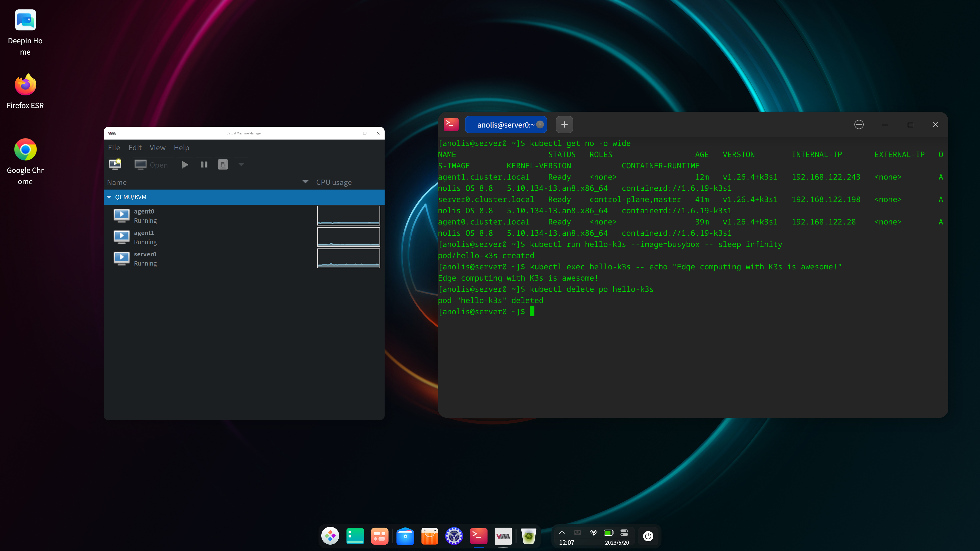Select the agent1 virtual machine entry
Screen dimensions: 980x551
144,236
